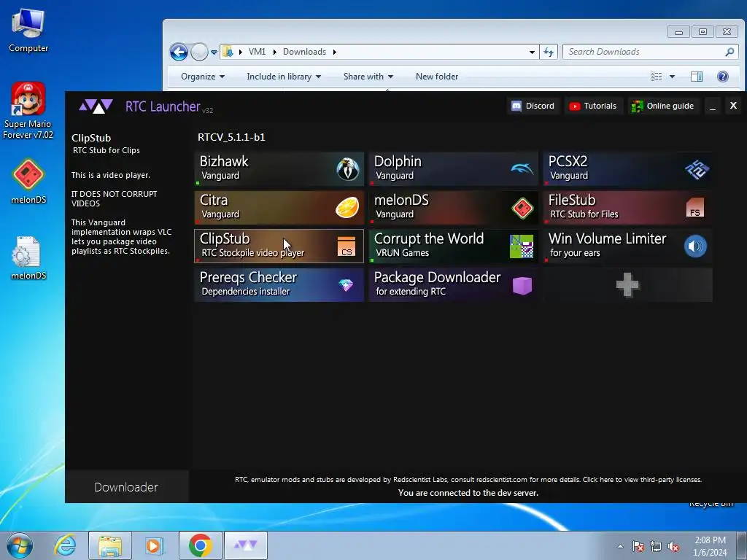Click New folder in Explorer
The height and width of the screenshot is (560, 747).
(x=437, y=76)
